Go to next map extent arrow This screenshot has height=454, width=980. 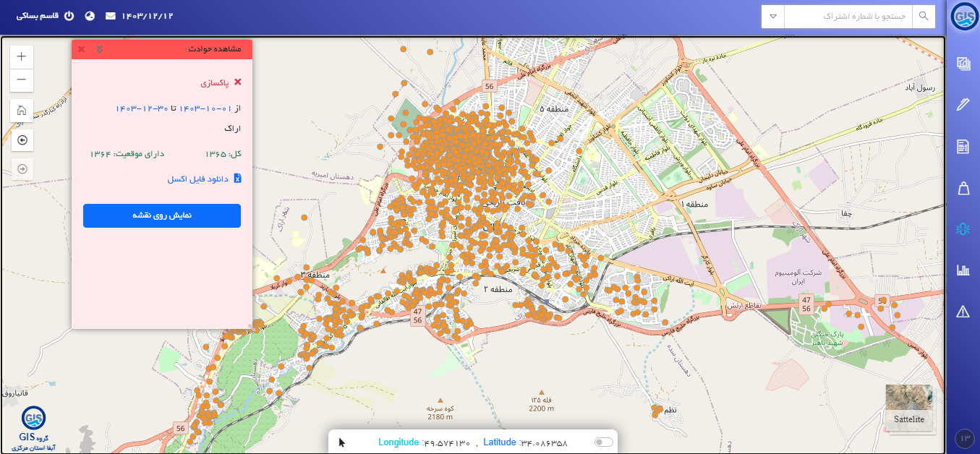(22, 169)
